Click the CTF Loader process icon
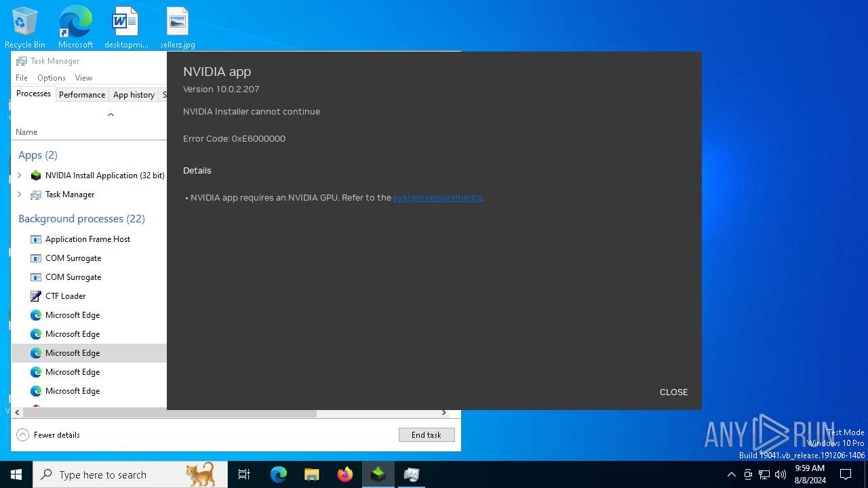The width and height of the screenshot is (868, 488). [36, 296]
